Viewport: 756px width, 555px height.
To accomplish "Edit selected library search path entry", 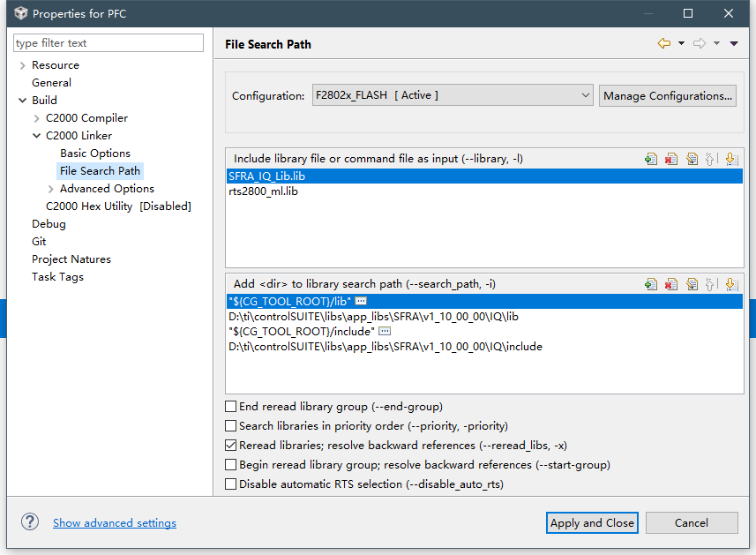I will [692, 284].
